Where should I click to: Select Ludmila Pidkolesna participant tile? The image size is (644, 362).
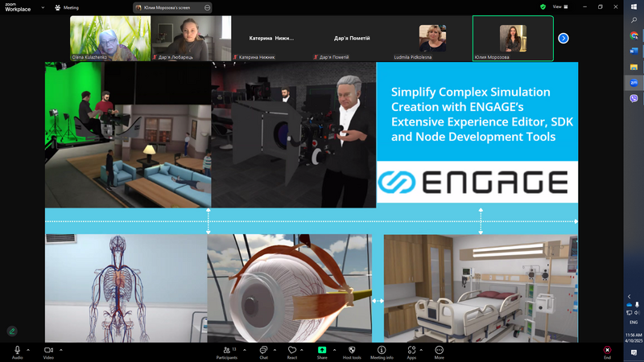[x=432, y=38]
